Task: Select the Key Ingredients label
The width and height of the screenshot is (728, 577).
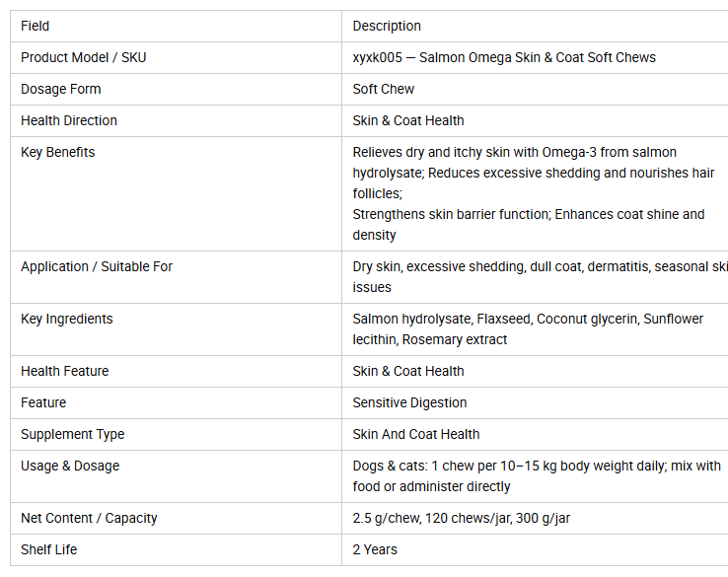Action: pyautogui.click(x=67, y=319)
